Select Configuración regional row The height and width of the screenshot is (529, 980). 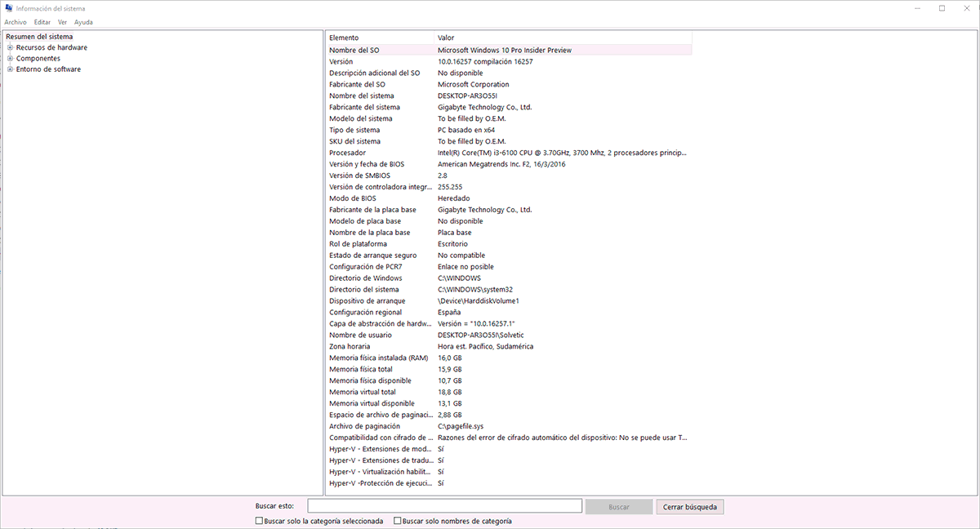click(x=509, y=312)
